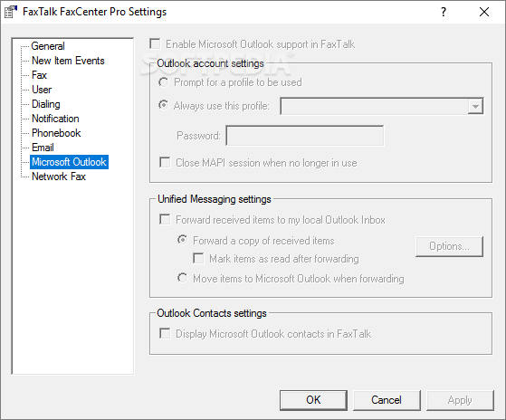Select General in the settings tree
Screen dimensions: 506x420
pyautogui.click(x=48, y=46)
